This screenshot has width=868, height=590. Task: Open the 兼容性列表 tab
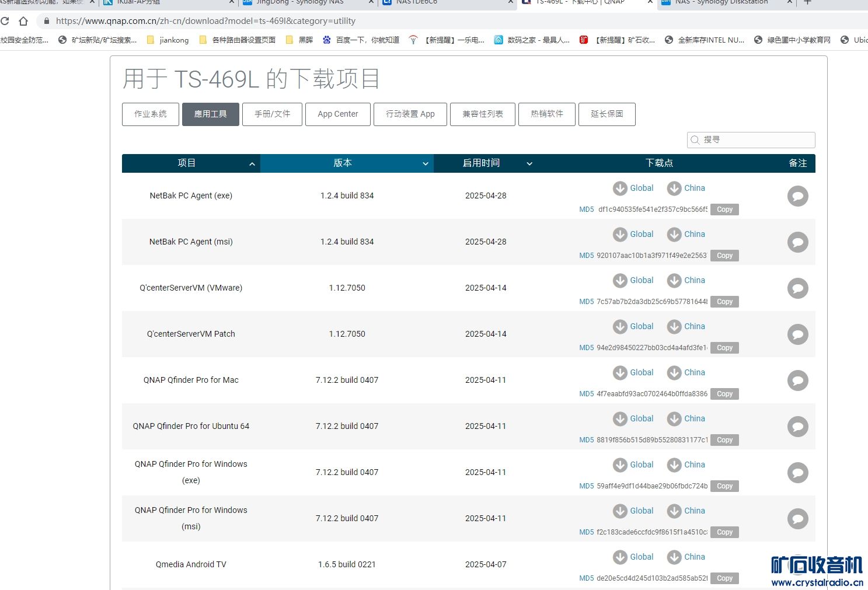click(483, 114)
